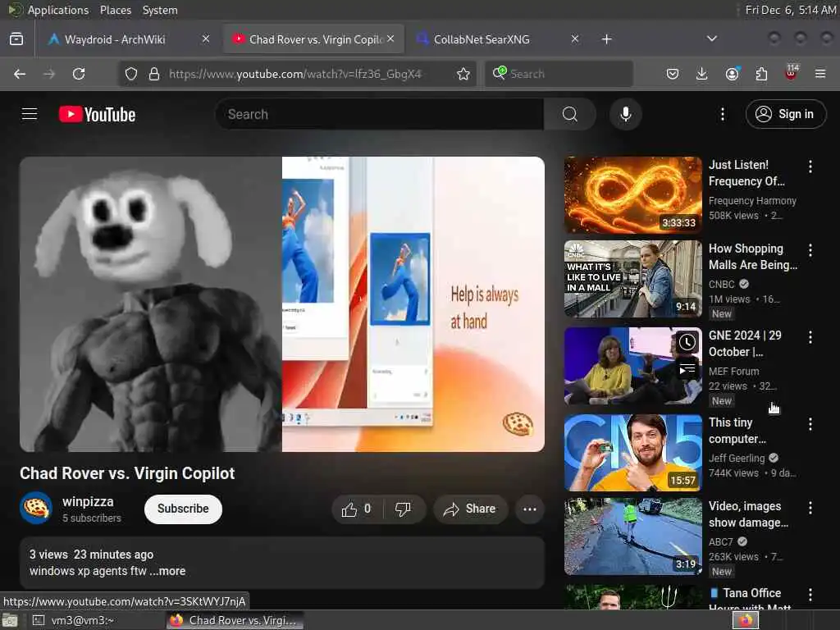Subscribe to the winpizza channel
The image size is (840, 630).
pos(183,509)
